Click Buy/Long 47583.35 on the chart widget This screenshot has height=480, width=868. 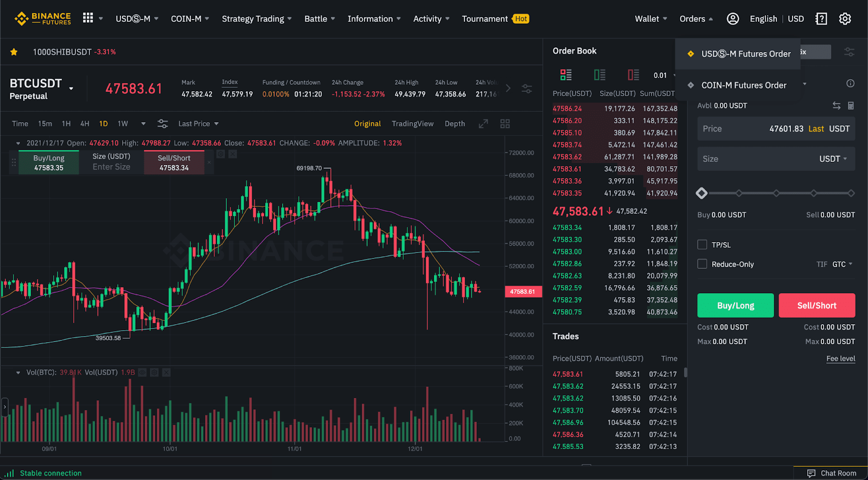pos(49,162)
